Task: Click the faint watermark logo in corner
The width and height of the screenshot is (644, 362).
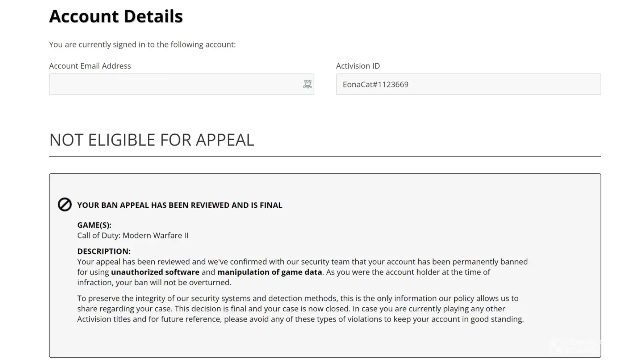Action: click(576, 346)
